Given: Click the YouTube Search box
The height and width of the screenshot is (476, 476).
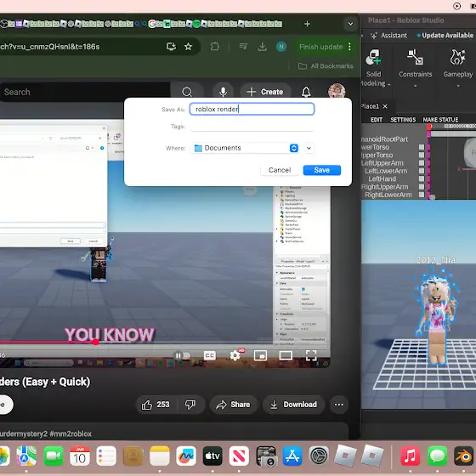Looking at the screenshot, I should click(x=85, y=92).
